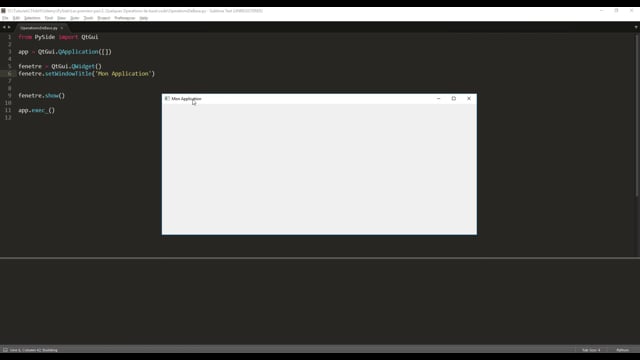This screenshot has width=640, height=360.
Task: Click on QWidget in line 5
Action: (x=83, y=66)
